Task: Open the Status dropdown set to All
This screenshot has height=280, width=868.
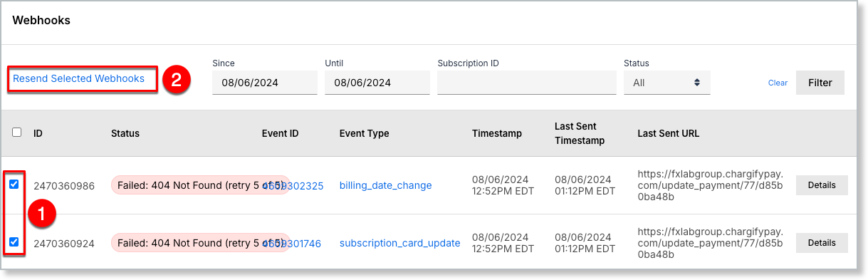Action: pyautogui.click(x=666, y=83)
